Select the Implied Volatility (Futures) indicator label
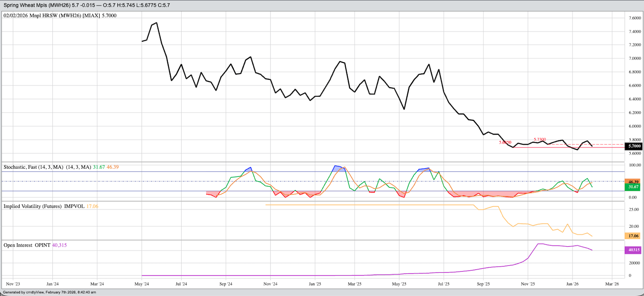Screen dimensions: 644x296 click(44, 206)
